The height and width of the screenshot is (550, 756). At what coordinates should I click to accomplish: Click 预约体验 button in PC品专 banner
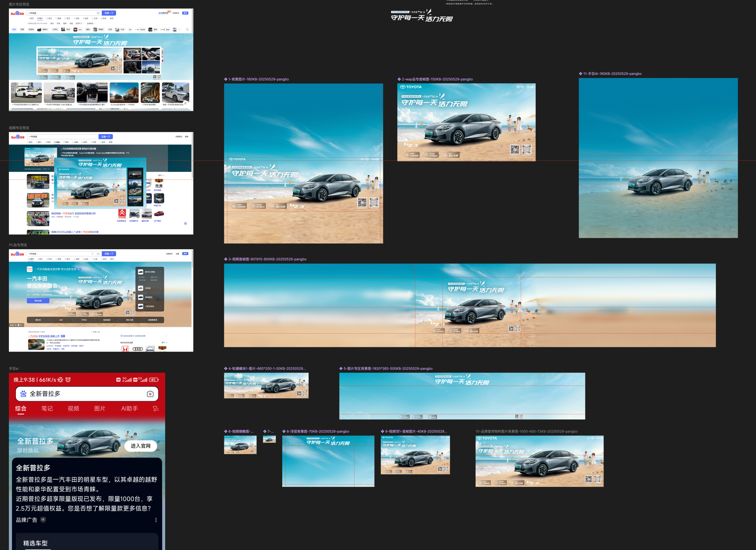[38, 301]
